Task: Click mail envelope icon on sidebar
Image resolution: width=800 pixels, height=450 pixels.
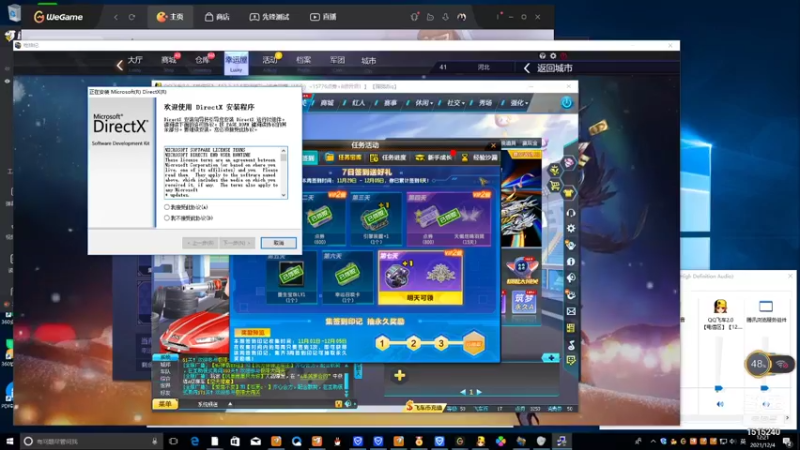Action: (571, 311)
